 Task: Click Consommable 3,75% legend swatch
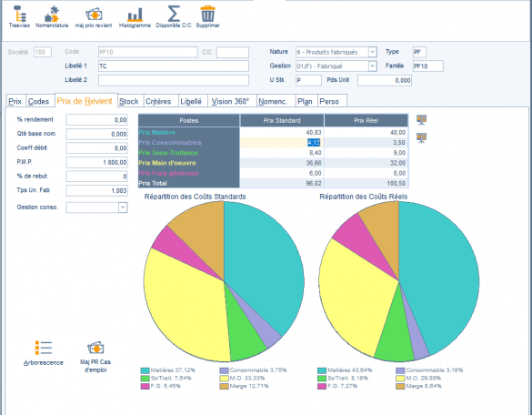coord(224,370)
